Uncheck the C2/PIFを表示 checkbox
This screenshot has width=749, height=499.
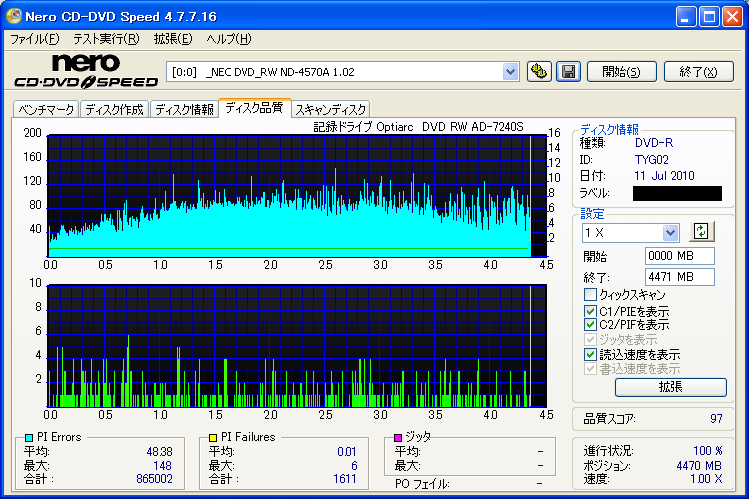point(590,325)
